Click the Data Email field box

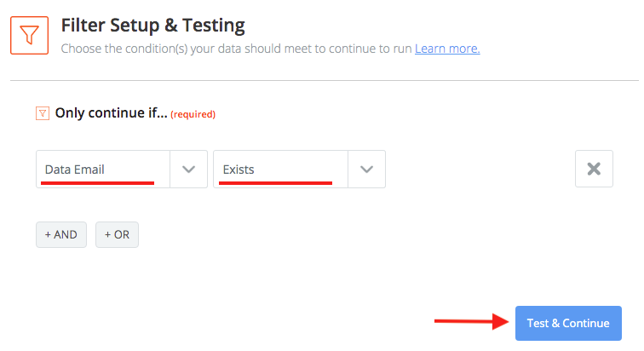[x=103, y=169]
